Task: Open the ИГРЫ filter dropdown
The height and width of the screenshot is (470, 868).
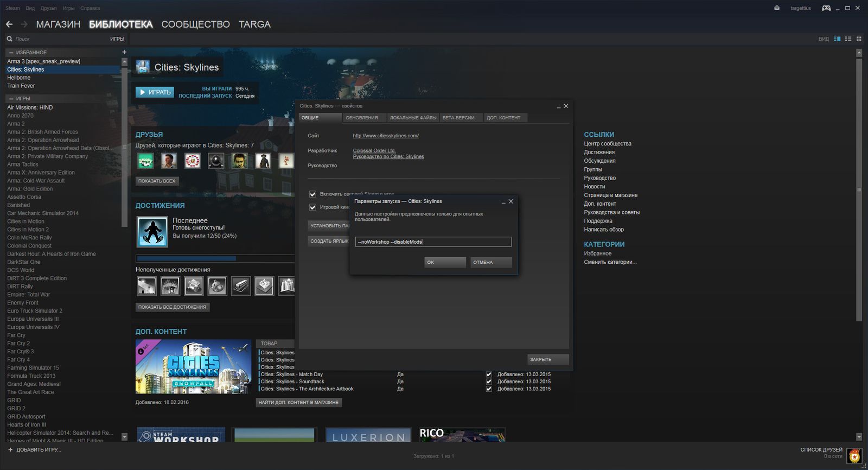Action: [117, 39]
